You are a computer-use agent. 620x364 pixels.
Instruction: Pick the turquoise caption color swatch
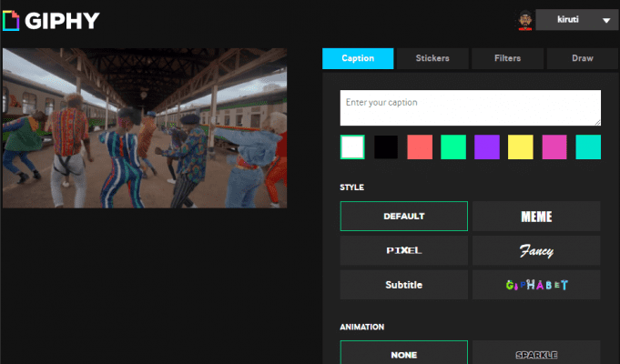tap(588, 147)
